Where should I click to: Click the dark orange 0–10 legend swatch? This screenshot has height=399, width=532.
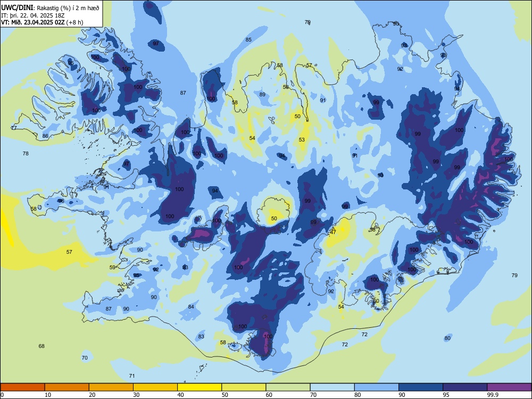pyautogui.click(x=22, y=387)
